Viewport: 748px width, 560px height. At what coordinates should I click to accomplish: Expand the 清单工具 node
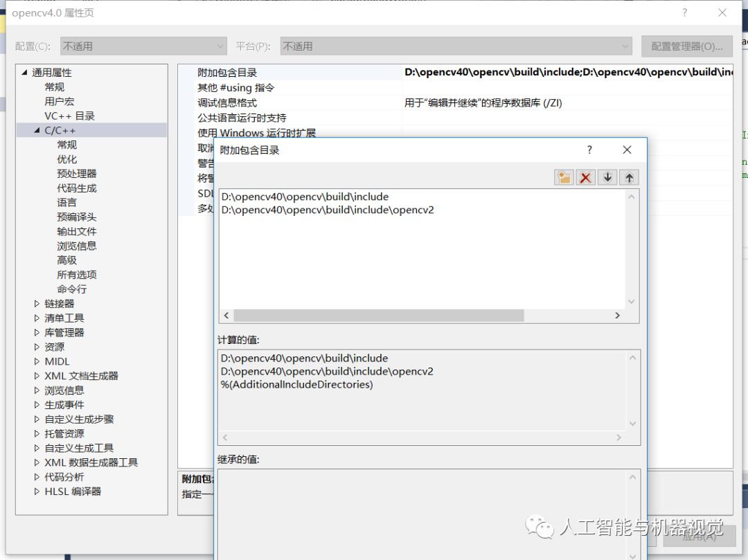click(x=37, y=318)
